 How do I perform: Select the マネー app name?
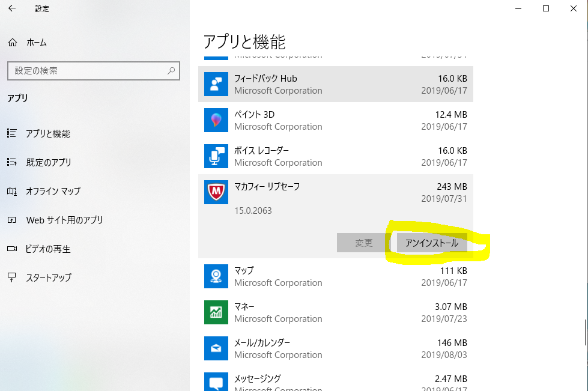point(244,307)
